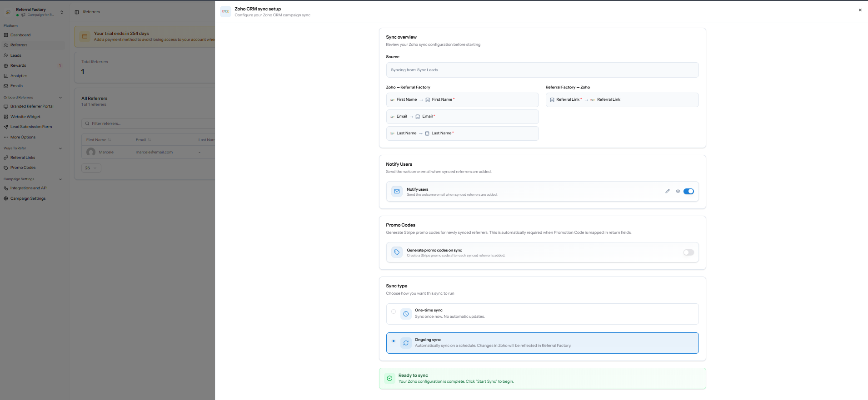Close the Zoho CRM sync setup panel

(x=860, y=10)
